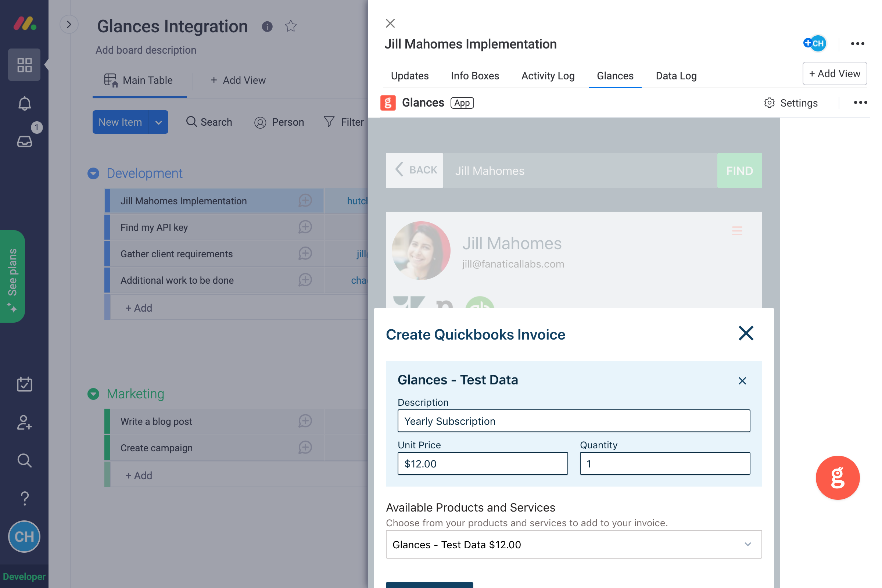Open the New Item dropdown arrow

(159, 122)
